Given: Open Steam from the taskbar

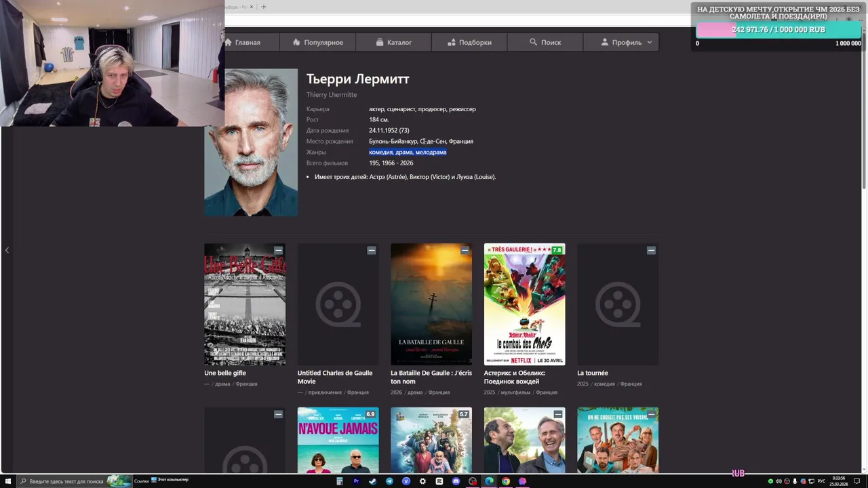Looking at the screenshot, I should 373,481.
